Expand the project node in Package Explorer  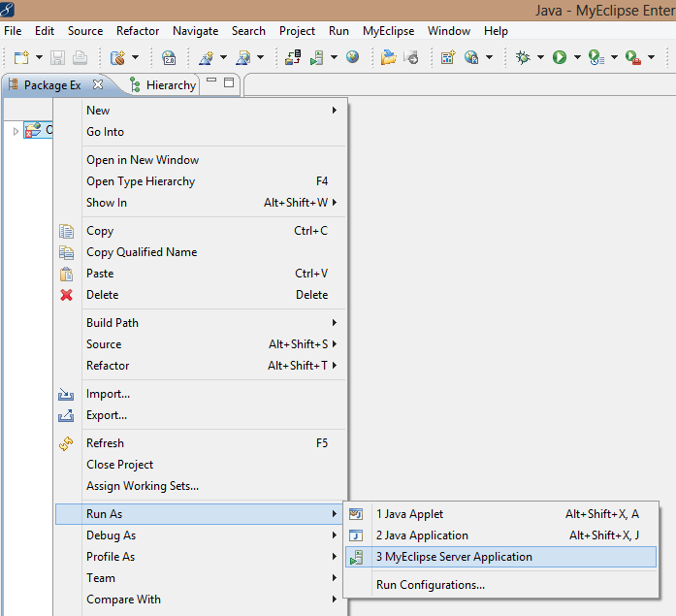tap(16, 131)
